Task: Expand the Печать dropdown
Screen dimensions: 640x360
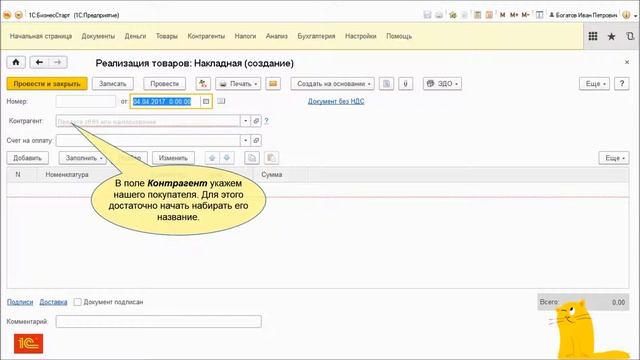Action: pyautogui.click(x=238, y=84)
